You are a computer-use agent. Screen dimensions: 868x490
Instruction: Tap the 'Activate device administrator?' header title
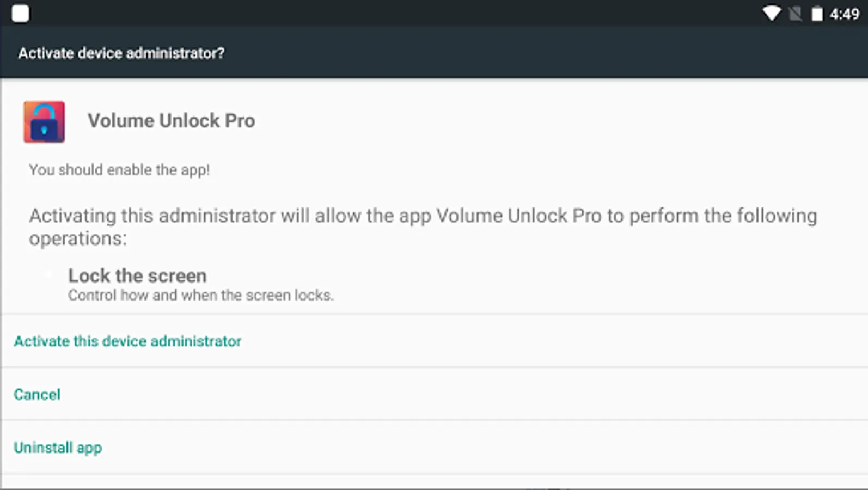(x=121, y=53)
